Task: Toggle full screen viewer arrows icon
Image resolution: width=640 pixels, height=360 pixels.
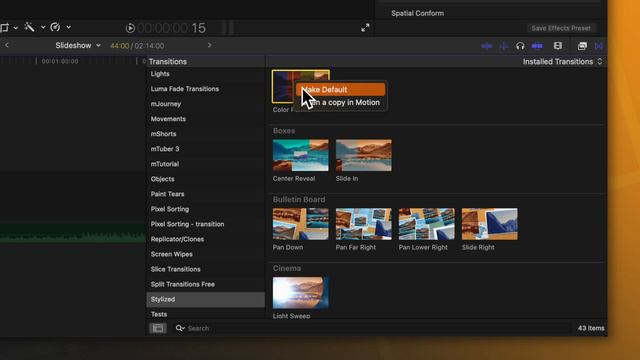Action: tap(365, 28)
